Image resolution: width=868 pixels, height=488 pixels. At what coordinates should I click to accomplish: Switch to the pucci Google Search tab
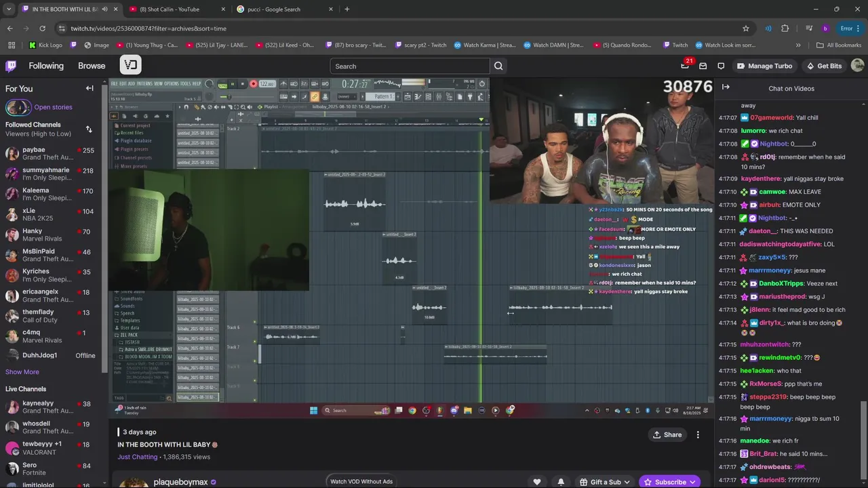coord(285,9)
